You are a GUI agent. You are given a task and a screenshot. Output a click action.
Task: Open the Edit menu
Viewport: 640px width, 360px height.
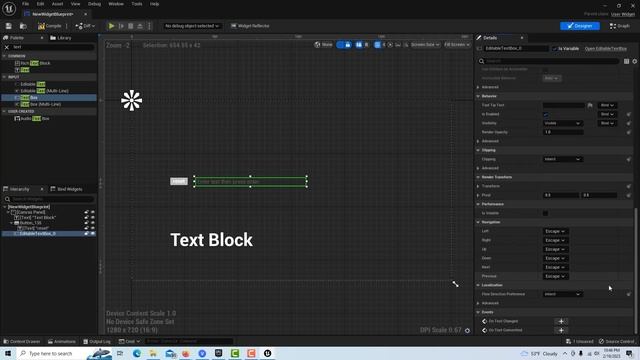click(x=40, y=4)
